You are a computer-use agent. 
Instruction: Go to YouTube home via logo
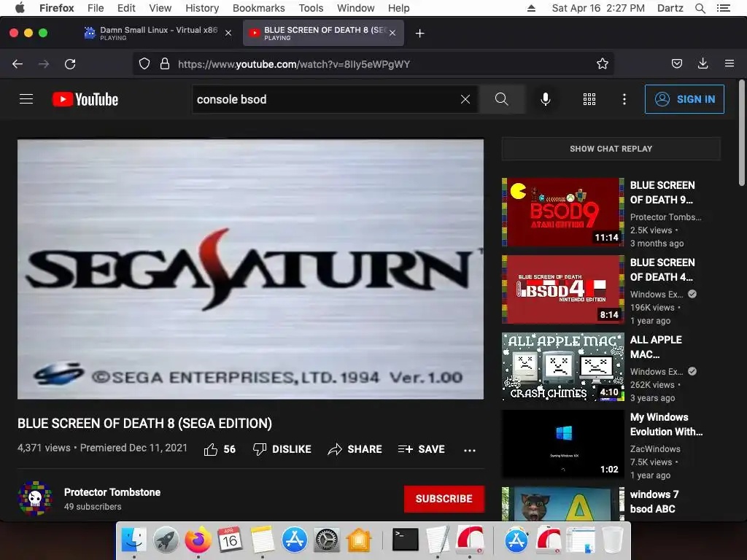click(85, 99)
